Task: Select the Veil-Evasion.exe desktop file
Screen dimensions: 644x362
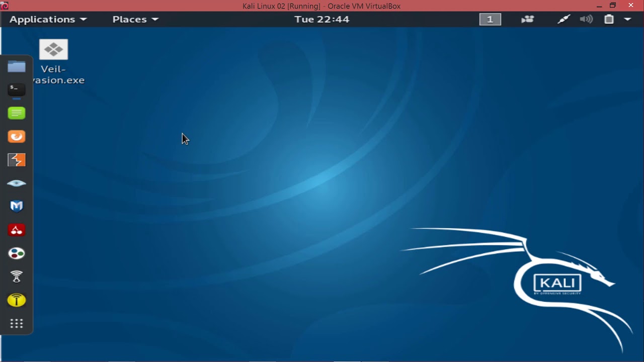Action: [x=54, y=61]
